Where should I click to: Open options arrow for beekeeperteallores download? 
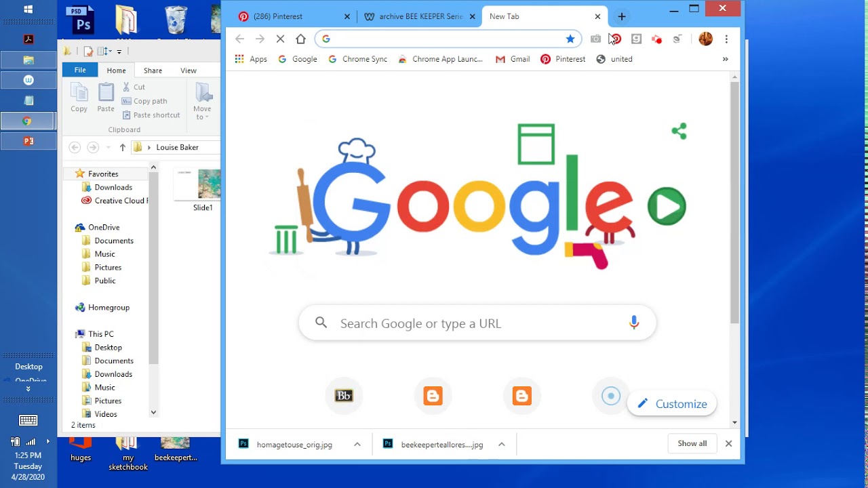click(x=502, y=445)
